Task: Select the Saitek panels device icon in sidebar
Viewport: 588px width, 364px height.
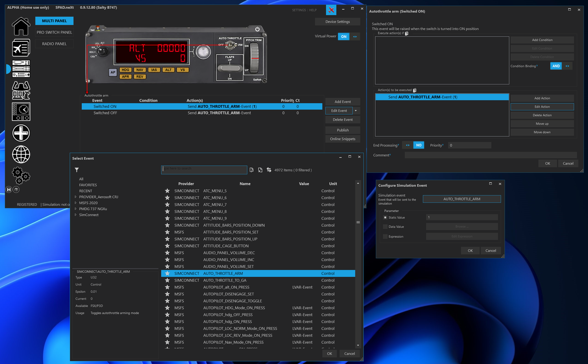Action: pyautogui.click(x=21, y=69)
